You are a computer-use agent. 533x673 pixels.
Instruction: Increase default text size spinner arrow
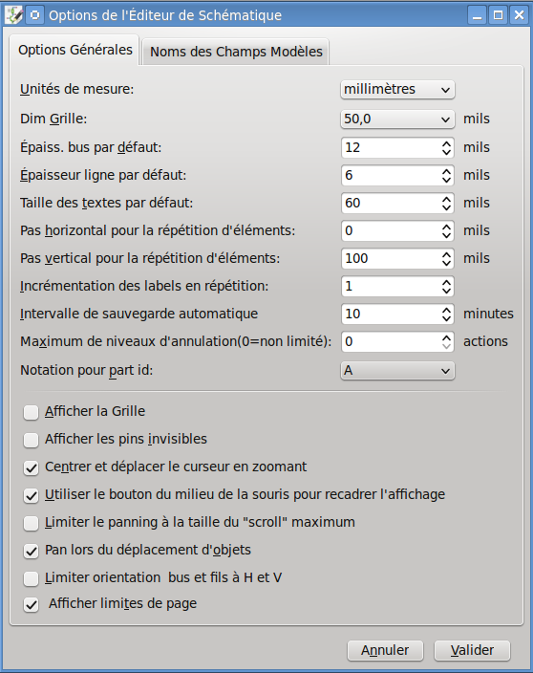pos(446,199)
